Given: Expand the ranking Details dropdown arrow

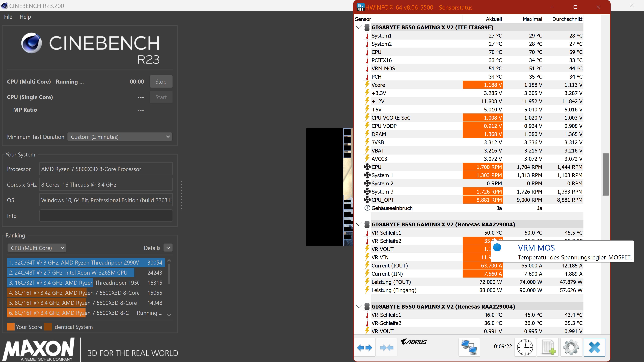Looking at the screenshot, I should [x=168, y=248].
